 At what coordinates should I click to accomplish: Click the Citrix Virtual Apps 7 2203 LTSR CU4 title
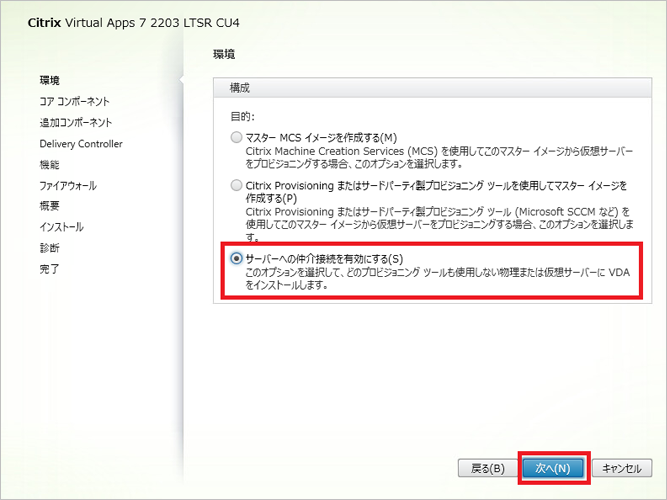[134, 23]
